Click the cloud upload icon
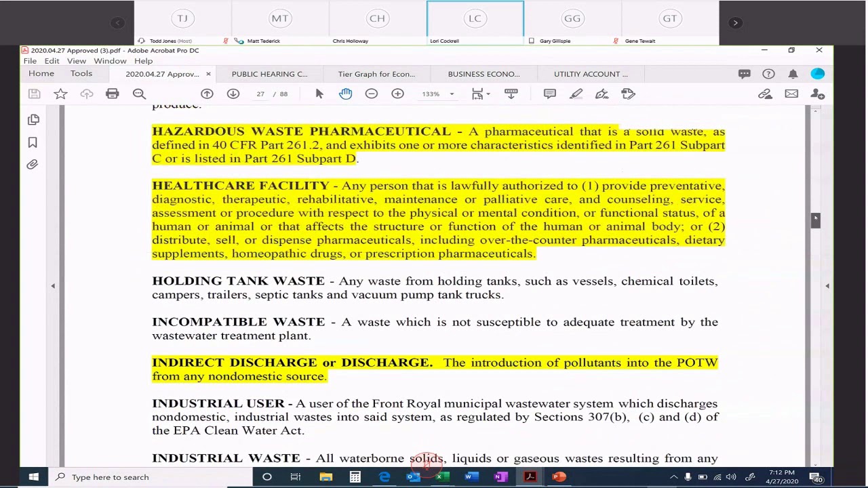This screenshot has width=868, height=488. (x=86, y=94)
